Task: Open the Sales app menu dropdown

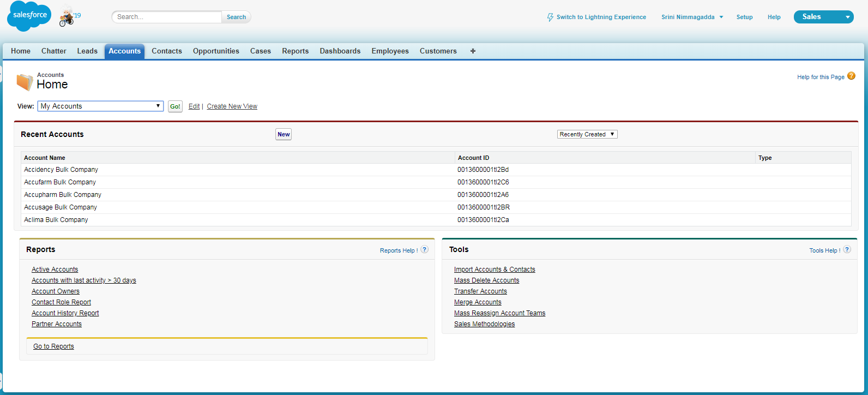Action: pos(823,17)
